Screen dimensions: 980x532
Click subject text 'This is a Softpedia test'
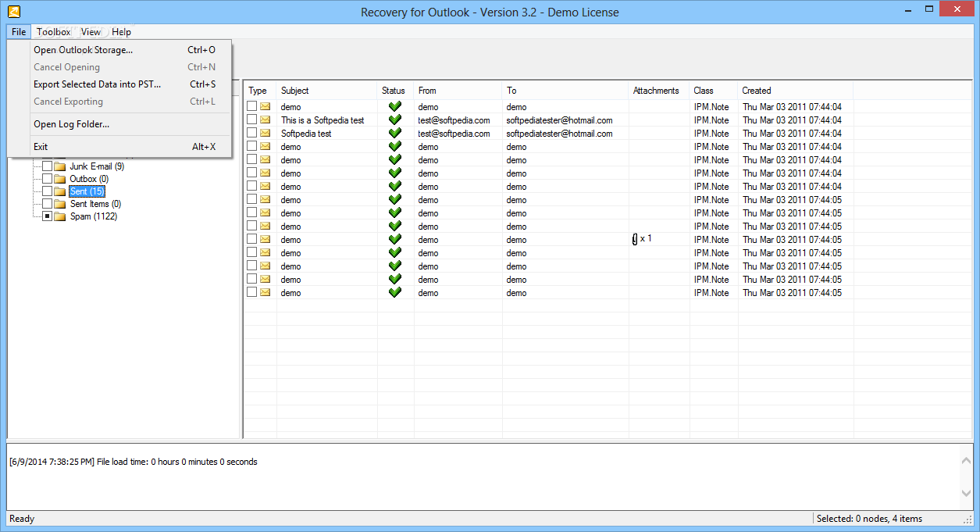[323, 120]
